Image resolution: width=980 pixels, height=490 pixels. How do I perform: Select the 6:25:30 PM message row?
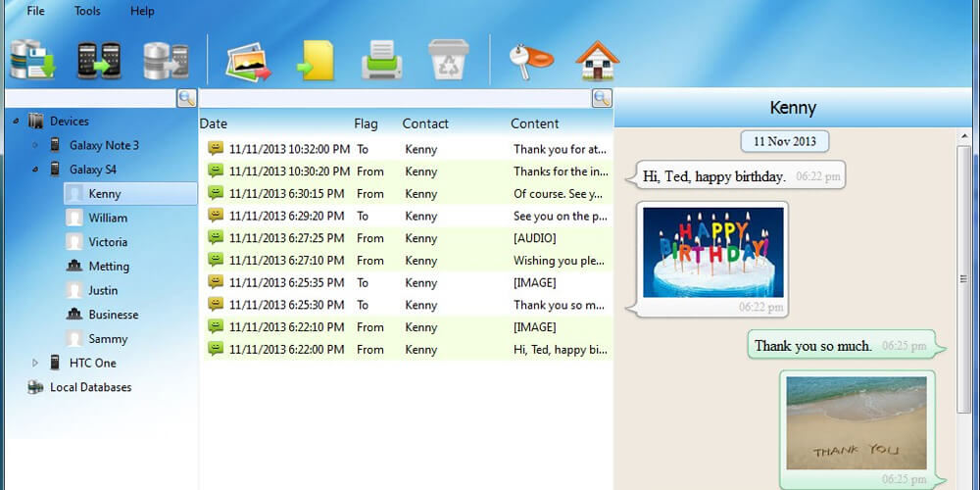pyautogui.click(x=408, y=305)
